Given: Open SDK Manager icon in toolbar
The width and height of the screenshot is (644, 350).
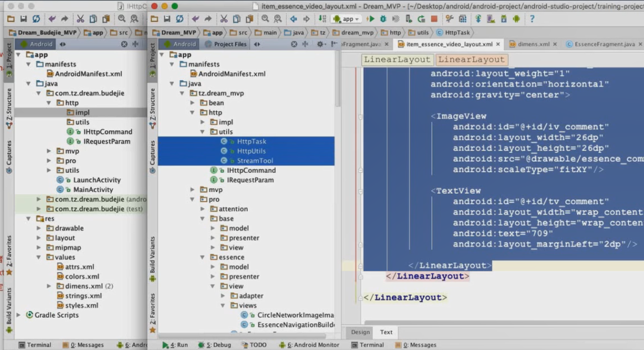Looking at the screenshot, I should tap(504, 19).
